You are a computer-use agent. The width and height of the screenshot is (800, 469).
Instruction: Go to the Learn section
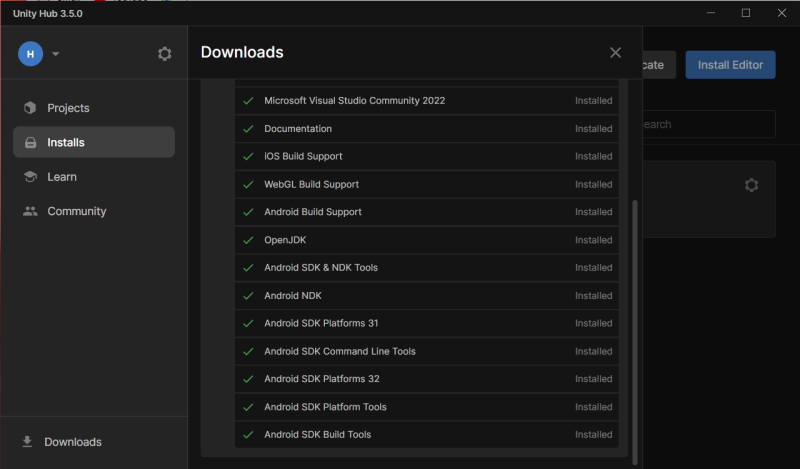(x=94, y=177)
